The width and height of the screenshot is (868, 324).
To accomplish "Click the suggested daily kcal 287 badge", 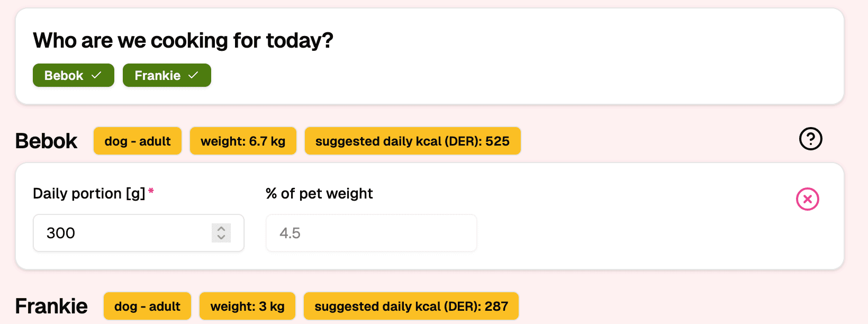I will click(411, 306).
